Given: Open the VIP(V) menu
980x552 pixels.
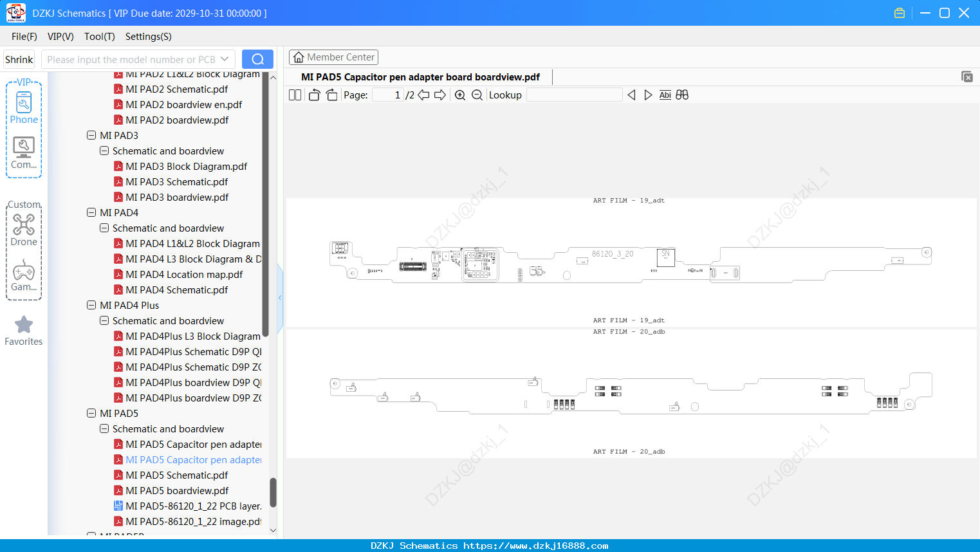Looking at the screenshot, I should click(60, 37).
